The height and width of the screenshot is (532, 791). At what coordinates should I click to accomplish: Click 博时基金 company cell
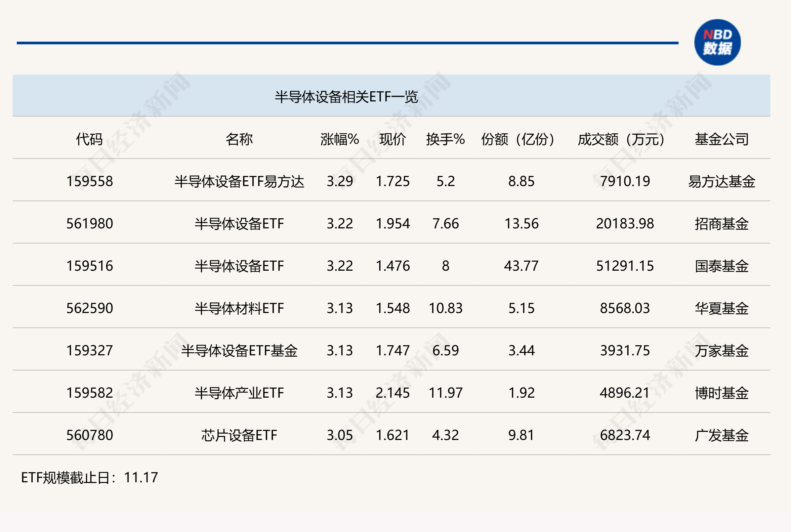tap(721, 393)
